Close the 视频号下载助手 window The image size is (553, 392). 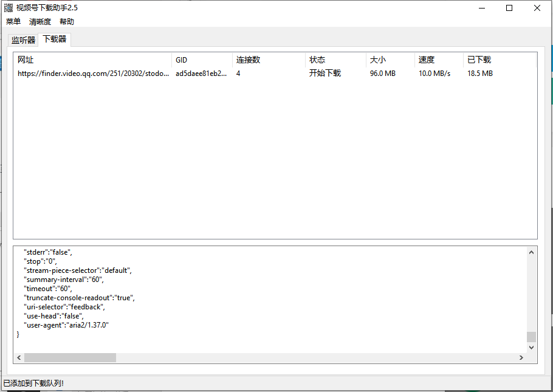pos(537,8)
